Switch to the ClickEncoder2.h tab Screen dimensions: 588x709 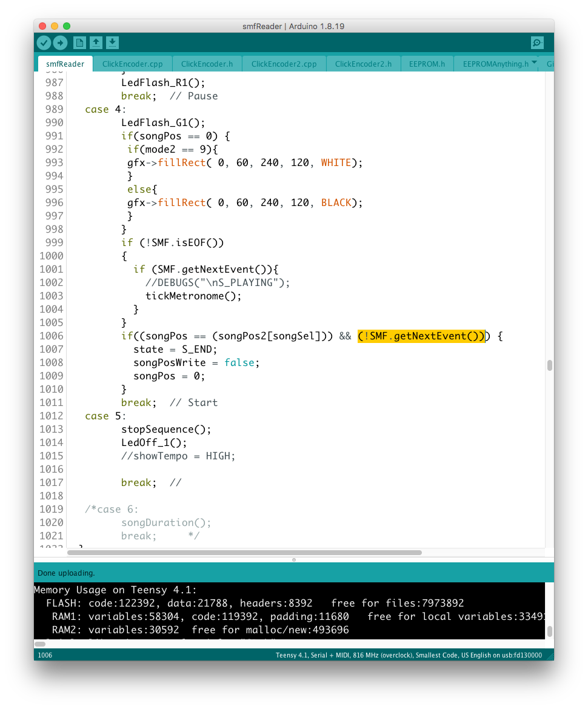click(363, 64)
